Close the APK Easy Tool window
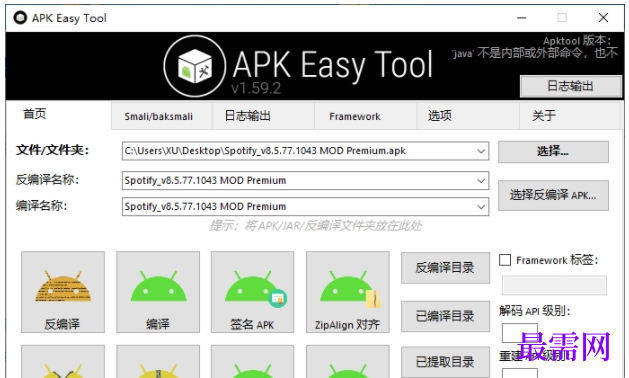 (603, 18)
